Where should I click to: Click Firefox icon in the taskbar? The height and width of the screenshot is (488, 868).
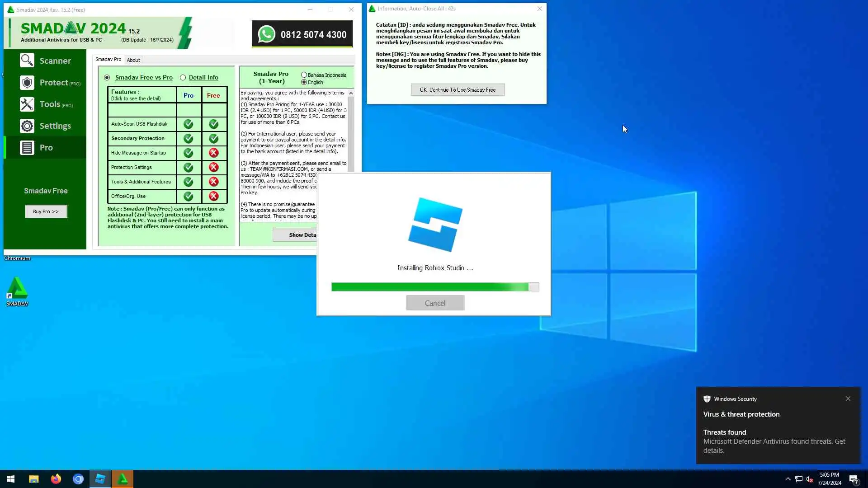tap(56, 479)
